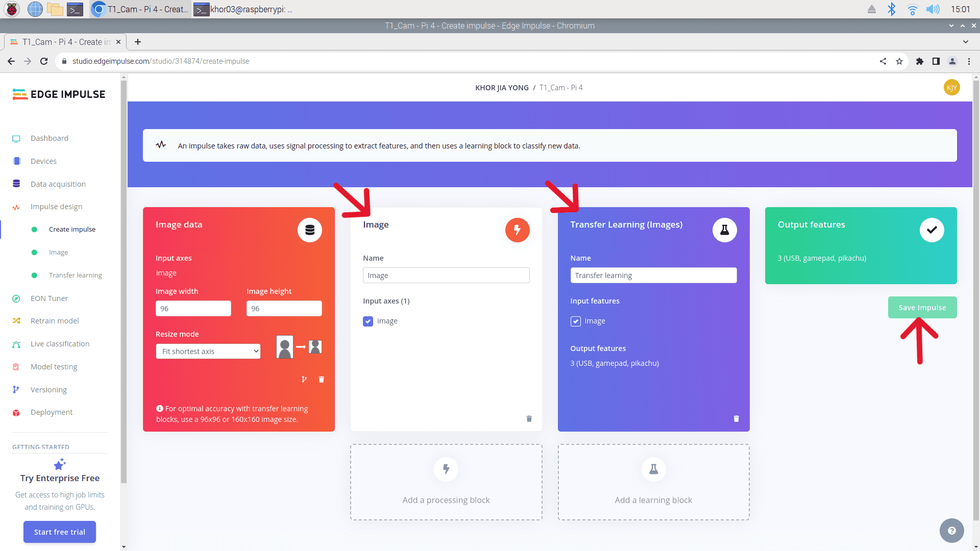This screenshot has width=980, height=551.
Task: Click the KJY user avatar
Action: 951,88
